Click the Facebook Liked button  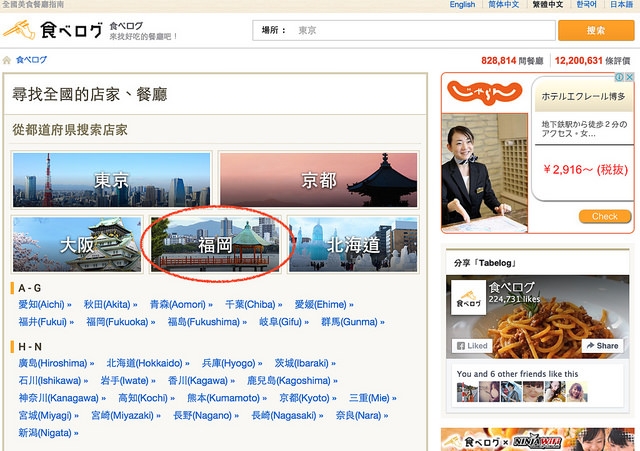[472, 346]
